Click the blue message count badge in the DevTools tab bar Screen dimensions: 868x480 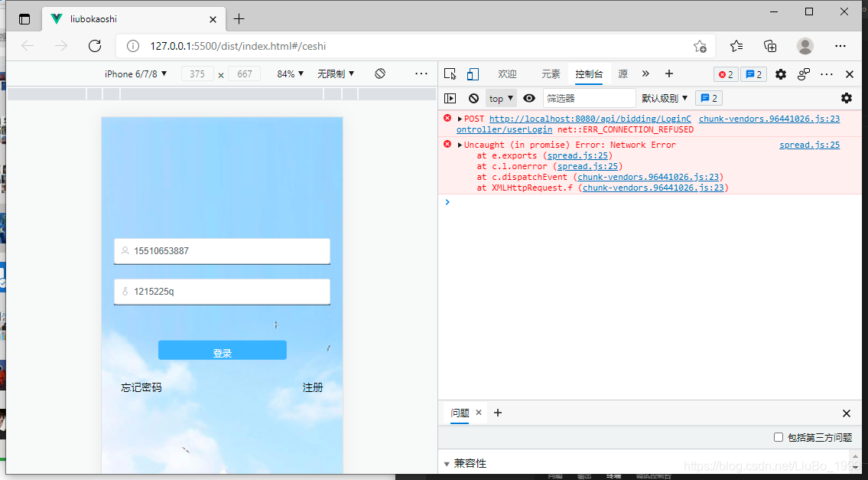[753, 74]
